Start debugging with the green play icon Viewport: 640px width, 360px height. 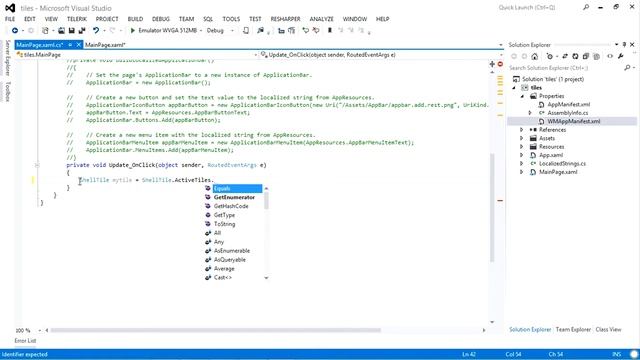point(132,30)
